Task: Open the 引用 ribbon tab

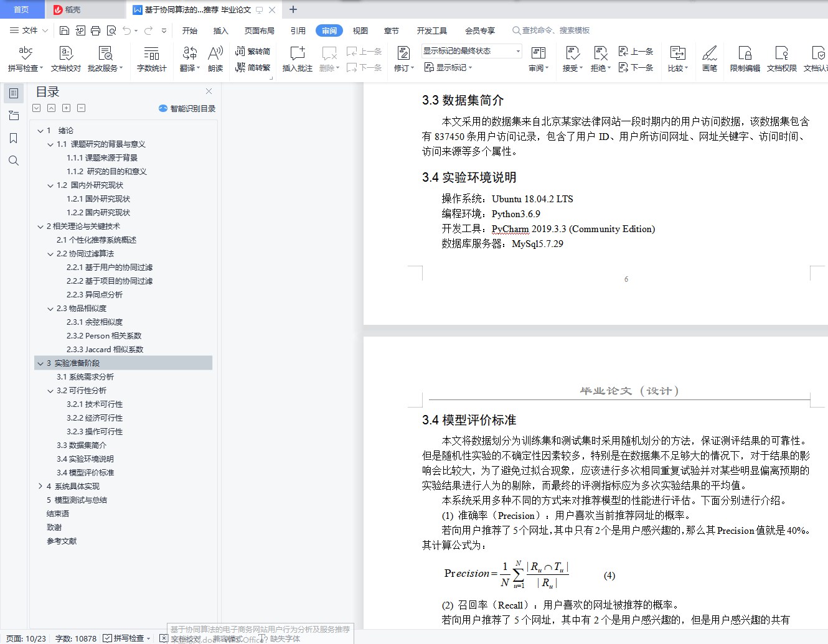Action: (x=298, y=30)
